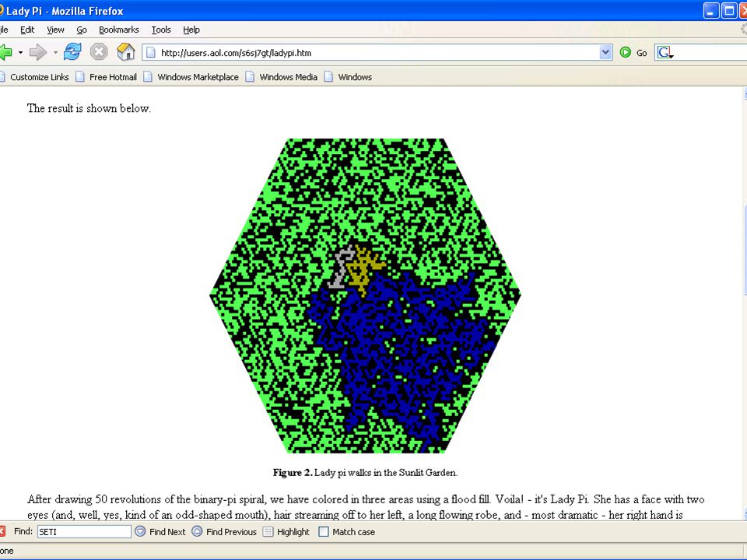This screenshot has height=560, width=747.
Task: Open the Go menu
Action: pos(82,30)
